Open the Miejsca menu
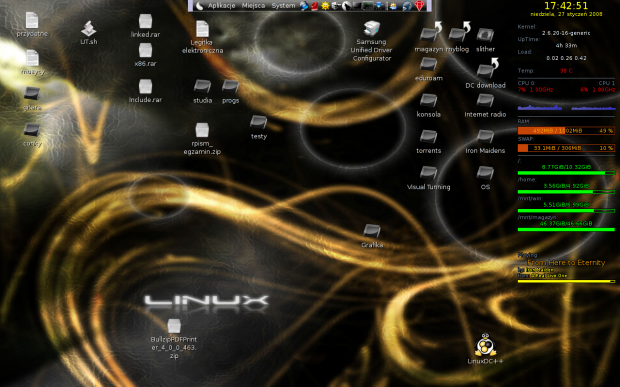620x387 pixels. pyautogui.click(x=253, y=6)
